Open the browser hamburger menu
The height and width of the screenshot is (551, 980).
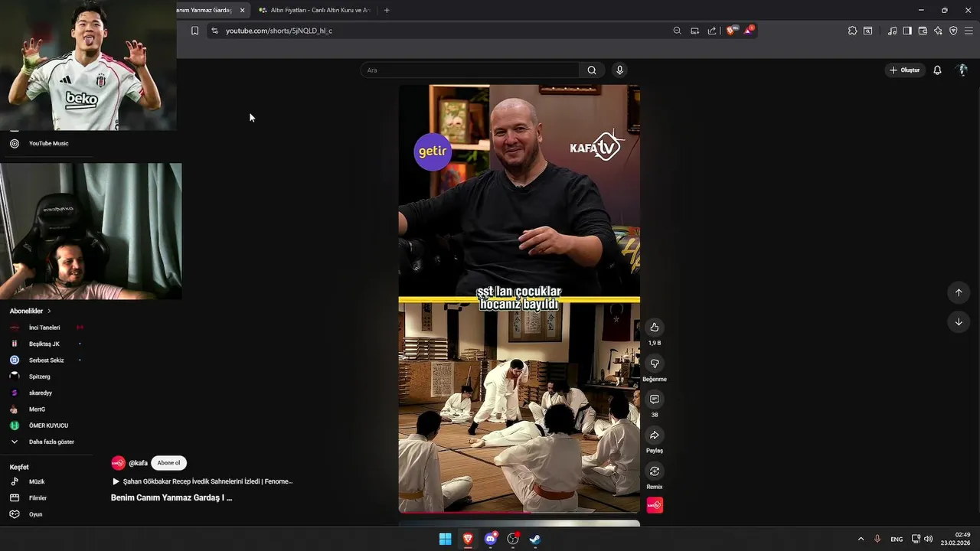(x=969, y=31)
